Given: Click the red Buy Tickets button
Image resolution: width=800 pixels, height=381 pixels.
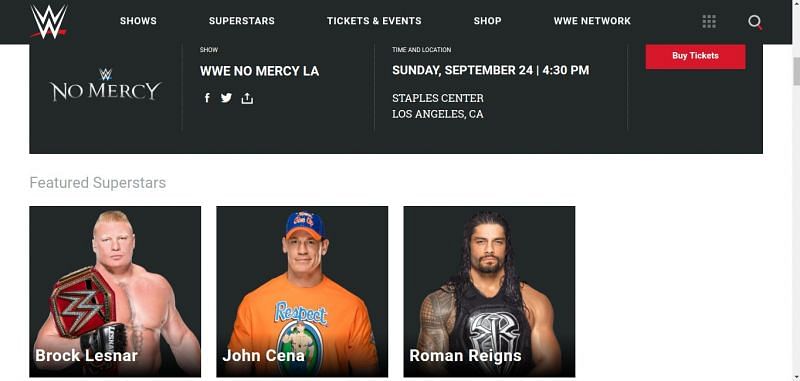Looking at the screenshot, I should coord(695,56).
